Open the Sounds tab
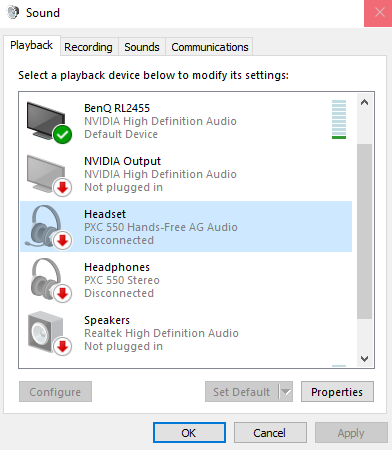The width and height of the screenshot is (392, 450). point(142,47)
